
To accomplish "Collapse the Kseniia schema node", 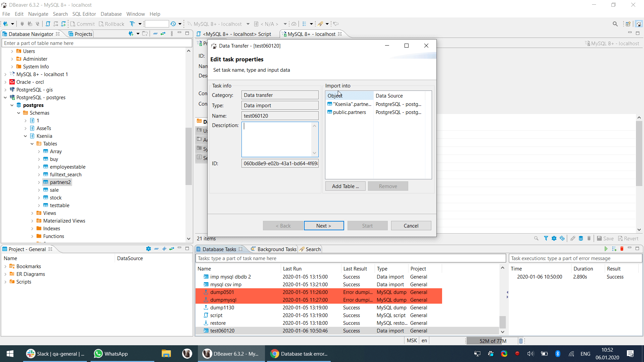I will [x=25, y=136].
